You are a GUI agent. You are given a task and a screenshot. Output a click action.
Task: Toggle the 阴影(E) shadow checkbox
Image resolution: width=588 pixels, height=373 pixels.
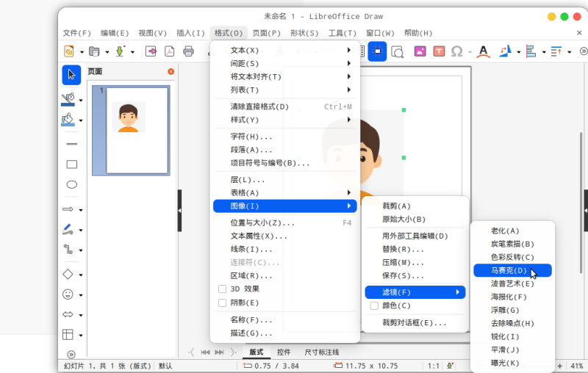click(x=223, y=303)
